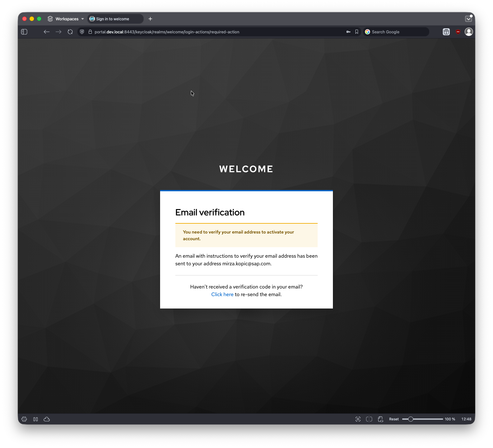Toggle the sidebar panel open
The height and width of the screenshot is (448, 493).
pos(24,32)
